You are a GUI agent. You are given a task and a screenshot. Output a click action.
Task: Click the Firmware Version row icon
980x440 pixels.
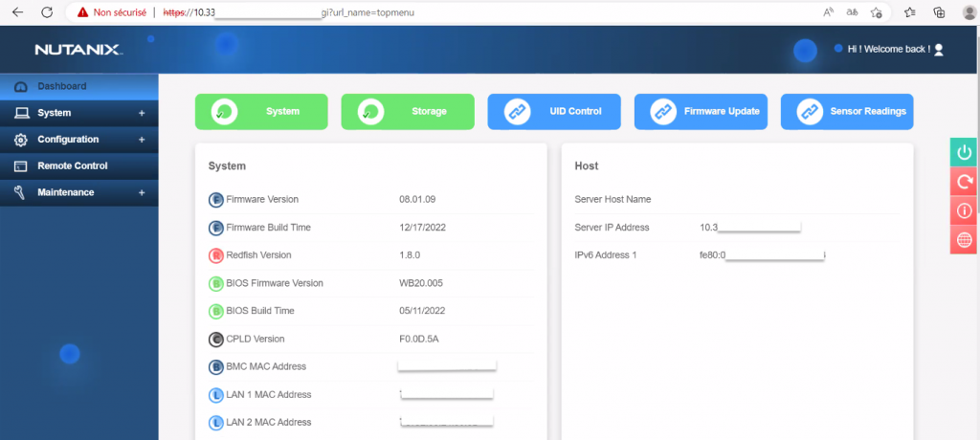click(215, 200)
